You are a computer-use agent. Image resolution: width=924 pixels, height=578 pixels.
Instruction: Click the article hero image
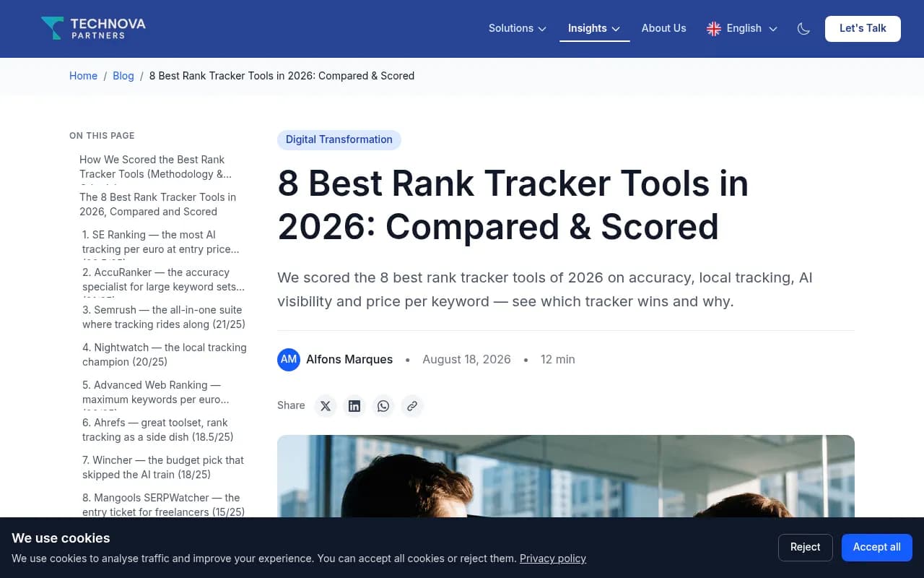[566, 476]
